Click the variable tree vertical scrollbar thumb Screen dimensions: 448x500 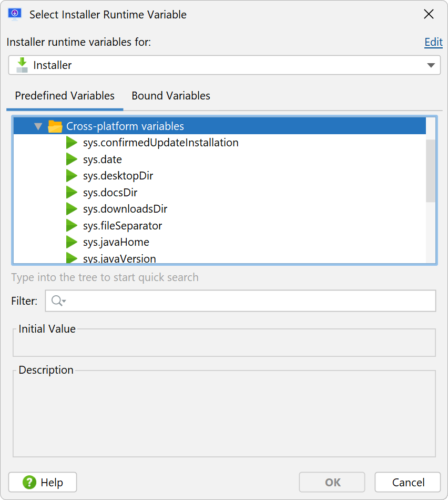point(431,171)
